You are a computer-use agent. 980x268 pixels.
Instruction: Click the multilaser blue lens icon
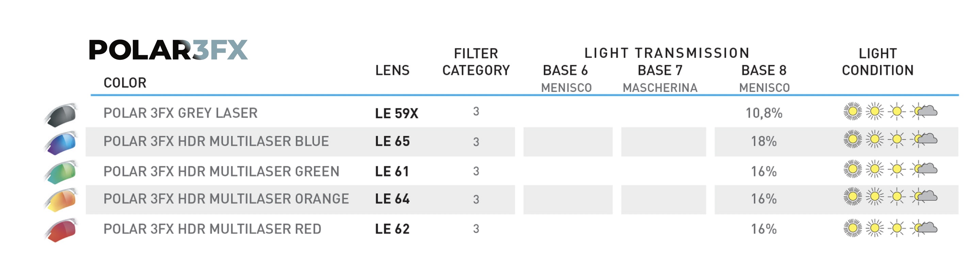61,143
